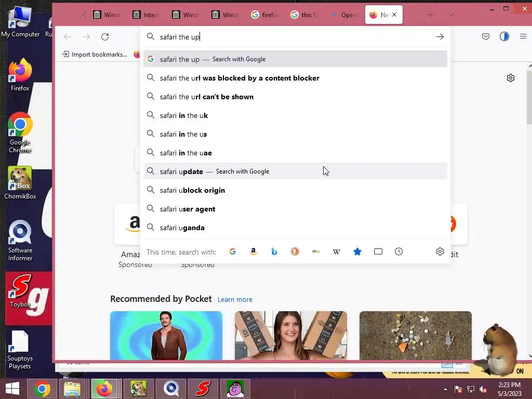Search with Wikipedia one-off icon

point(337,252)
